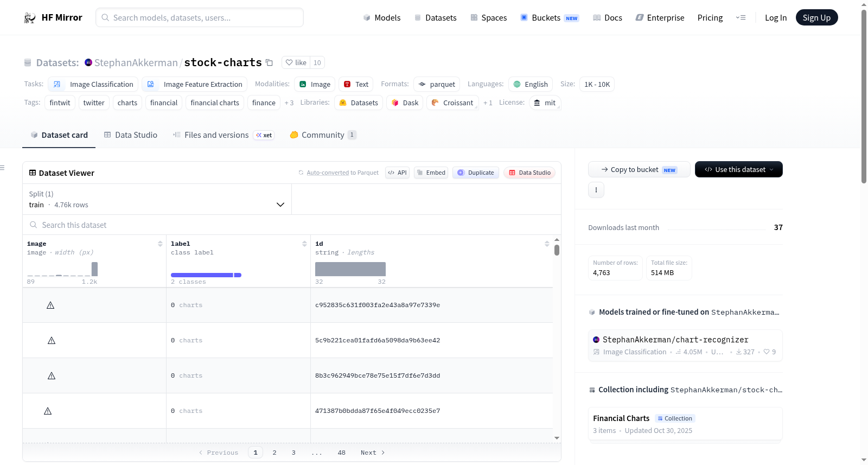Expand the train split dropdown

pos(157,199)
